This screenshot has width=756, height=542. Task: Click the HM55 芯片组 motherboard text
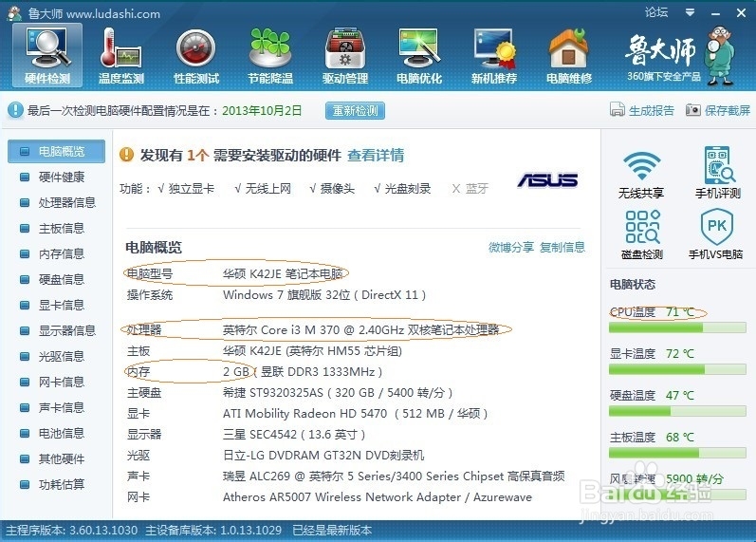pos(312,351)
